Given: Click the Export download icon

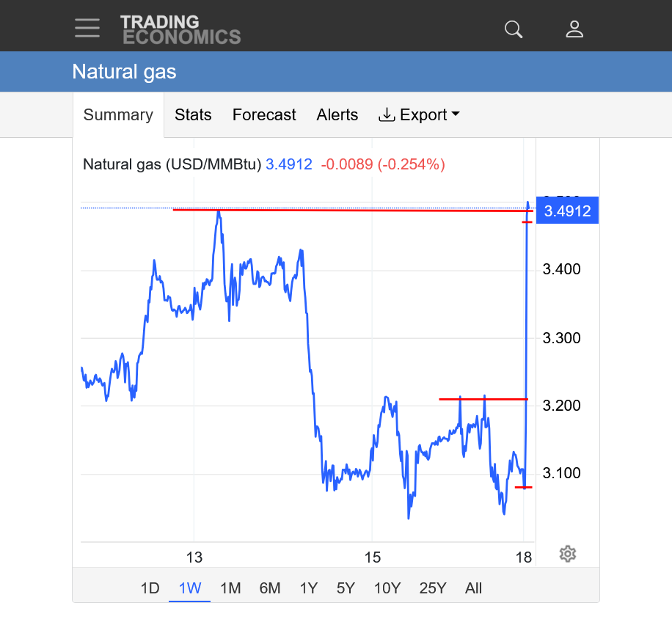Looking at the screenshot, I should [x=386, y=115].
